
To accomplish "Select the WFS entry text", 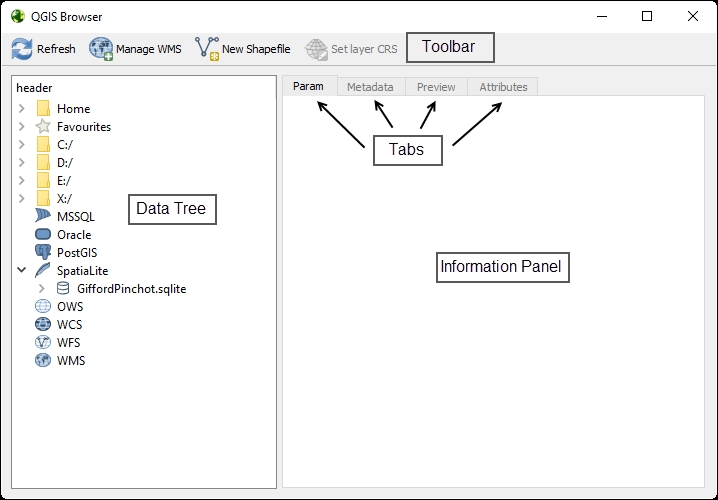I will pyautogui.click(x=69, y=342).
